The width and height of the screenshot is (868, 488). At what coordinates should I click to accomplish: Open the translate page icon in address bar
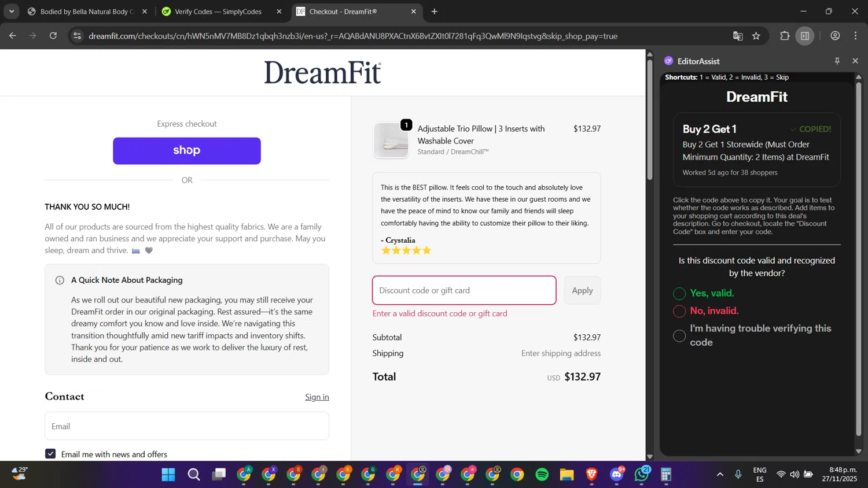[x=738, y=36]
